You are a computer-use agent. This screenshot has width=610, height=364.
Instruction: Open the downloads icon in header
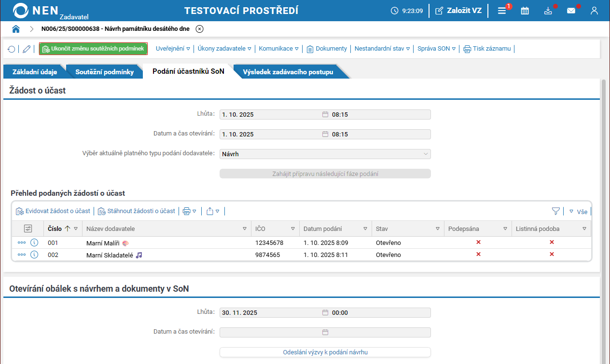click(x=548, y=11)
